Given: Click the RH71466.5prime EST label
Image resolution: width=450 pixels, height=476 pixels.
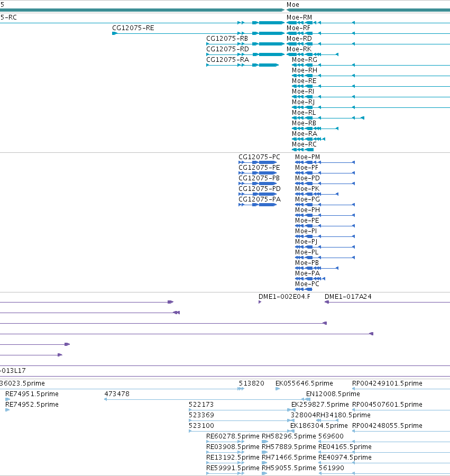Looking at the screenshot, I should (289, 458).
